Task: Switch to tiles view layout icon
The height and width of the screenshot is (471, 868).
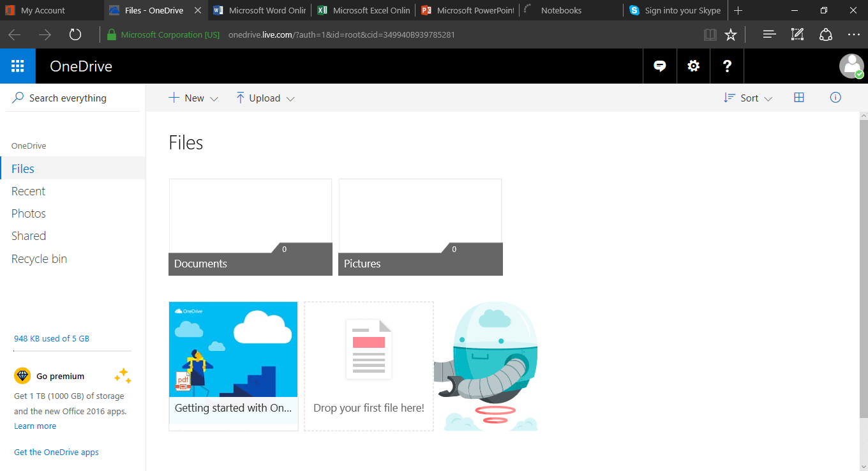Action: [x=799, y=98]
